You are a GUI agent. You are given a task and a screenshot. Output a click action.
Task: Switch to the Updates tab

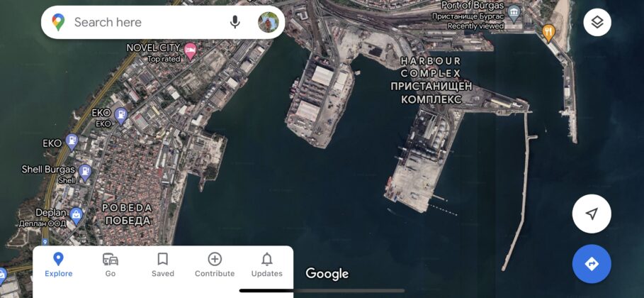pos(267,265)
